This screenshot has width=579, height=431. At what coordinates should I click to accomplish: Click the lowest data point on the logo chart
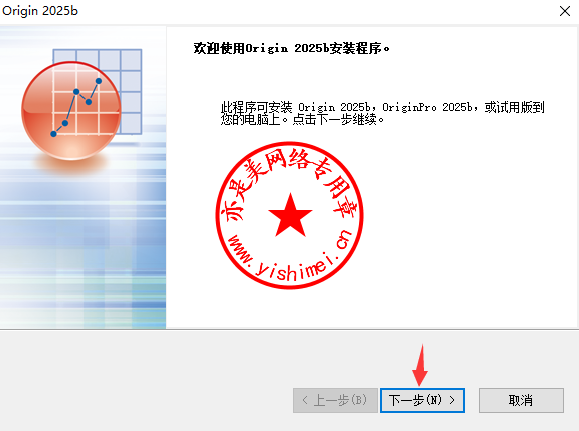(x=53, y=134)
